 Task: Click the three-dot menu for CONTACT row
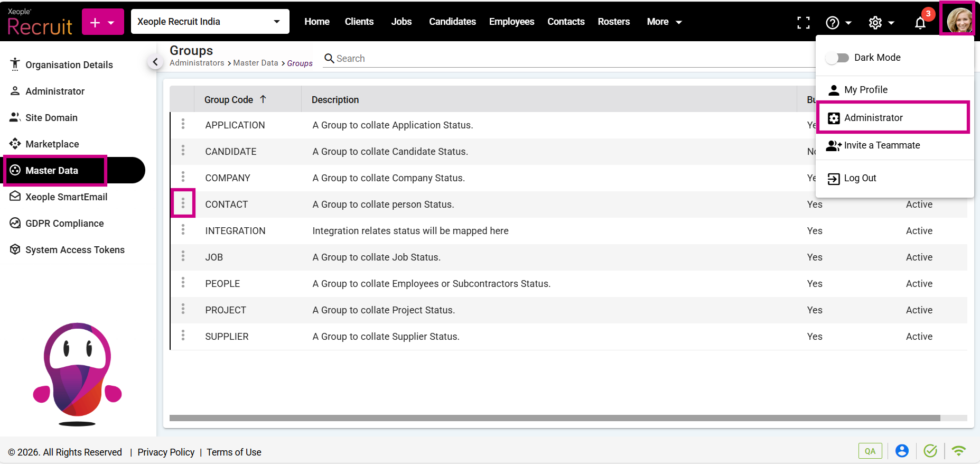(x=183, y=203)
